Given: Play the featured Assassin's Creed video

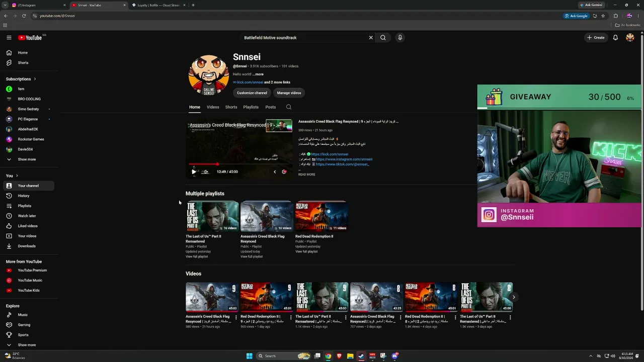Looking at the screenshot, I should [194, 171].
